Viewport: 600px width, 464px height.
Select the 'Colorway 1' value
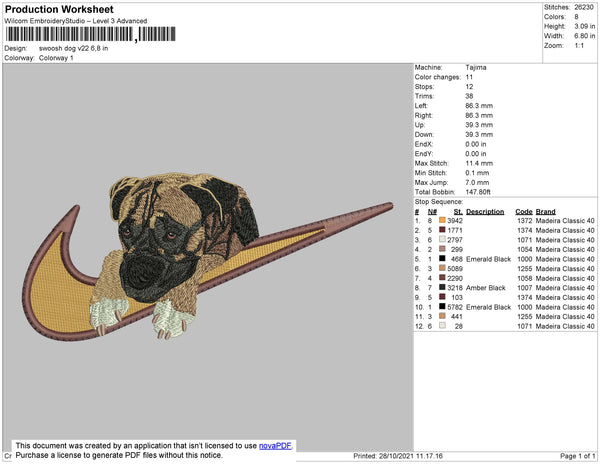pyautogui.click(x=56, y=58)
